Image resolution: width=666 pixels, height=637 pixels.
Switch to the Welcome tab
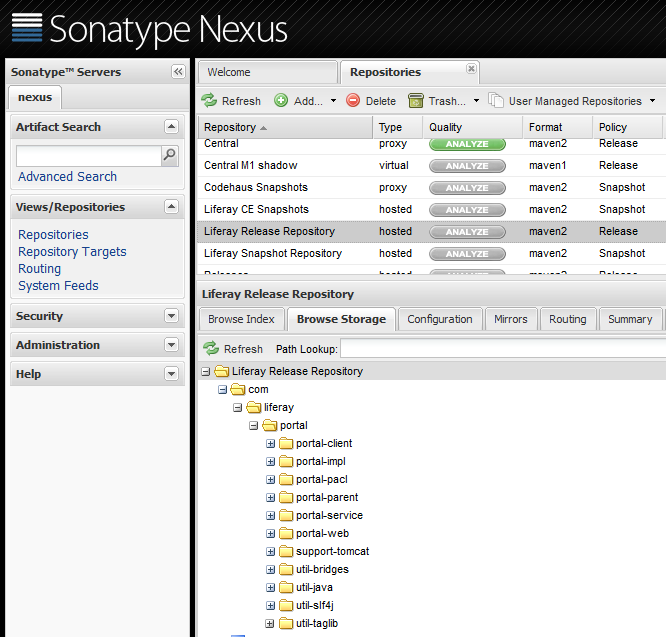(x=268, y=72)
